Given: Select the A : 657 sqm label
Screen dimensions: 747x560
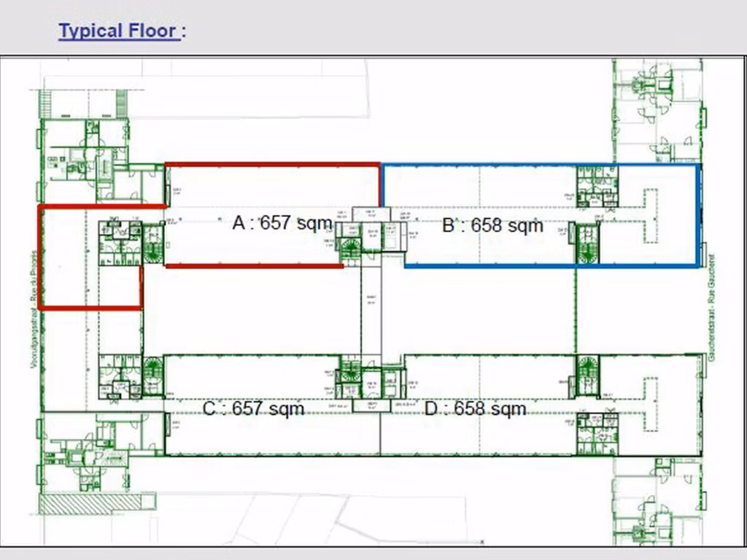Looking at the screenshot, I should [x=282, y=223].
